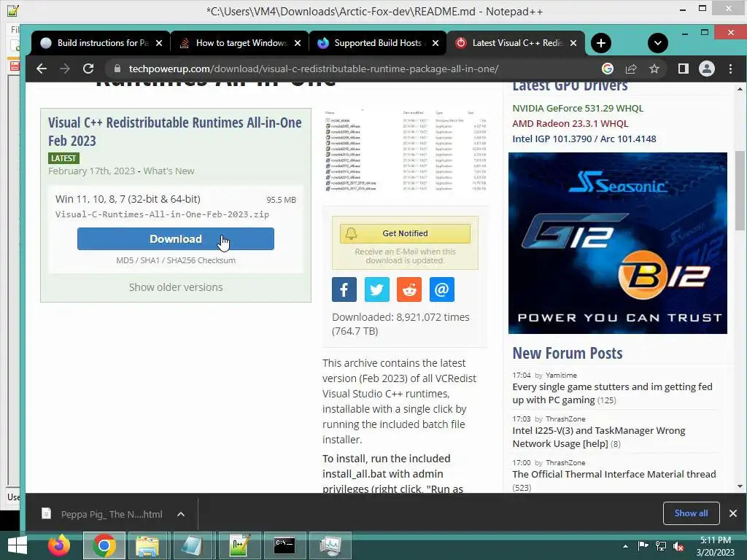Share via email @ icon
747x560 pixels.
[441, 289]
